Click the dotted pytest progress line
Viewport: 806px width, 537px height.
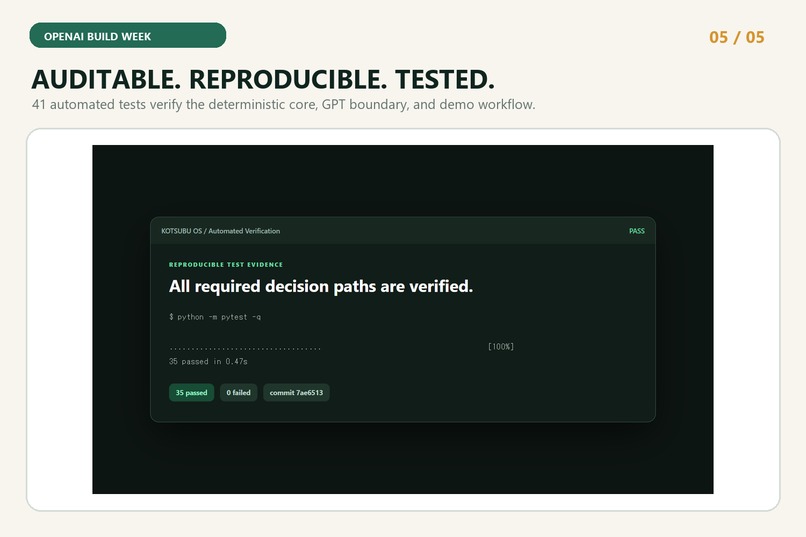[245, 349]
